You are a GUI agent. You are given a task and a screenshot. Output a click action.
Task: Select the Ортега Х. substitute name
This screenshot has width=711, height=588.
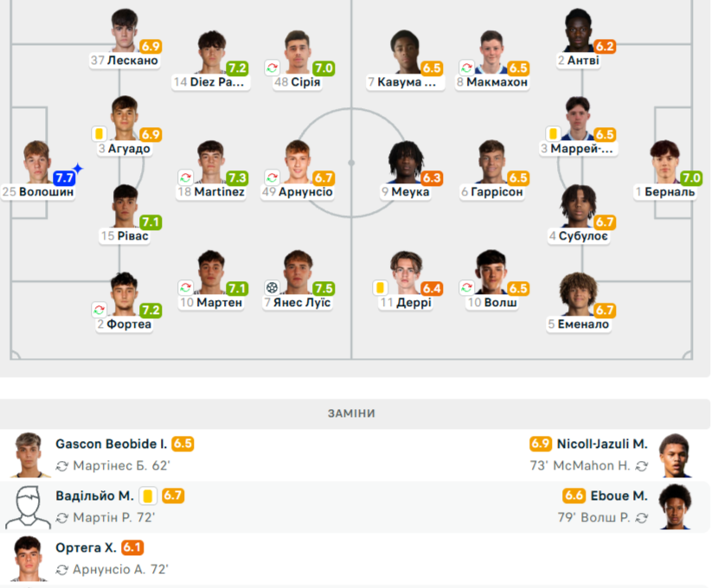tap(86, 547)
